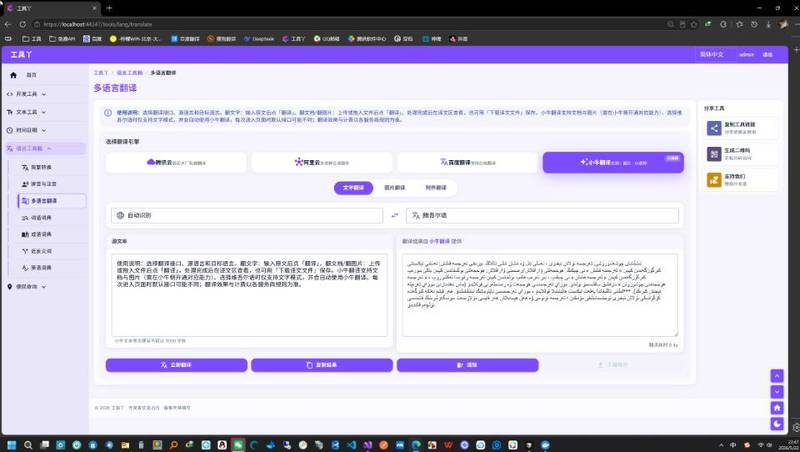Click the browser back arrow
Screen dimensions: 800x452
click(8, 24)
